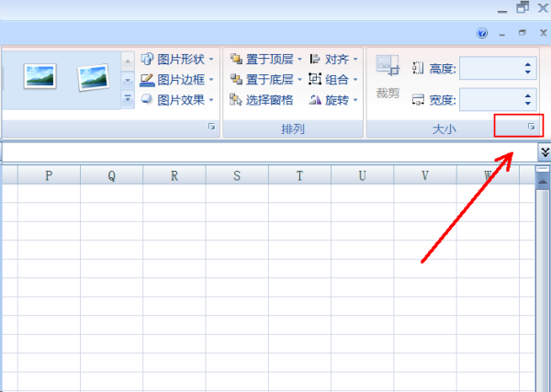The width and height of the screenshot is (551, 392).
Task: Open the 图片效果 dropdown
Action: click(x=177, y=100)
